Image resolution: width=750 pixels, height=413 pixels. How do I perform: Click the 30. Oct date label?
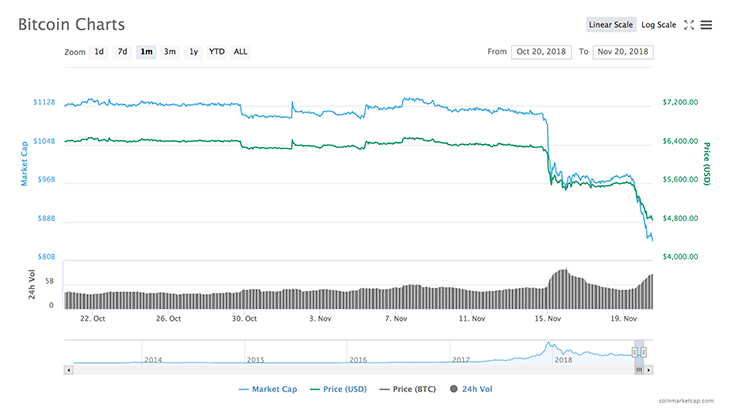(x=244, y=318)
